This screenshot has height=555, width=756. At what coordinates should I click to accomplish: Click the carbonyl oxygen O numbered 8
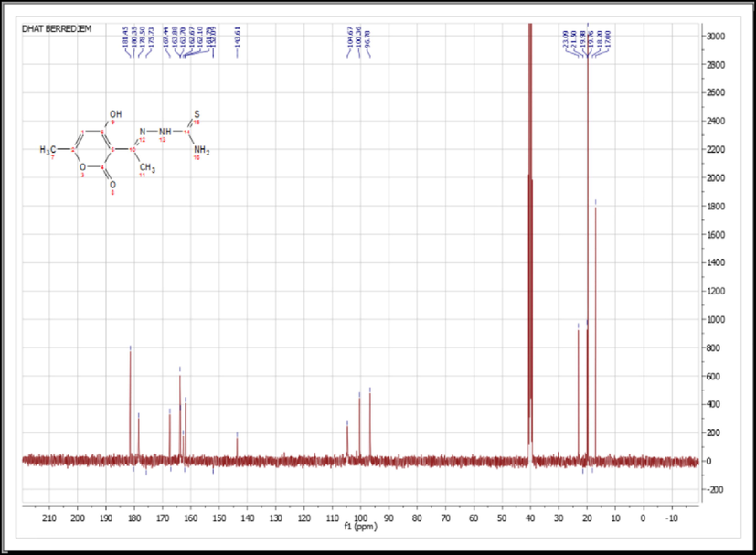tap(112, 185)
